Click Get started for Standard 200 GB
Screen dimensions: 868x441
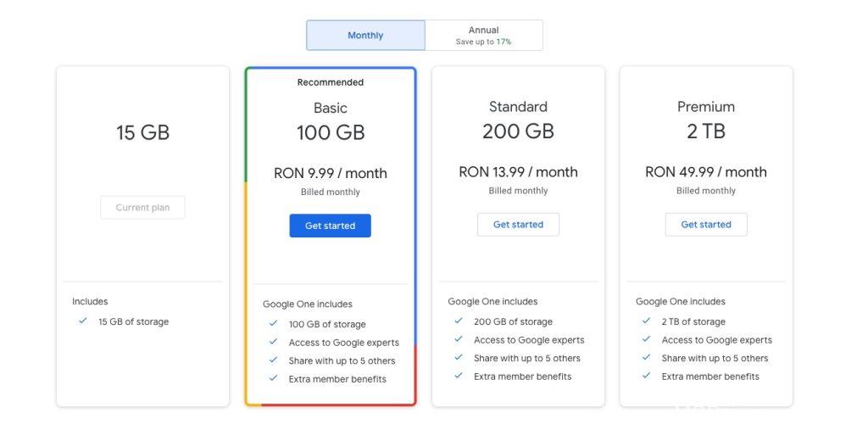coord(518,225)
